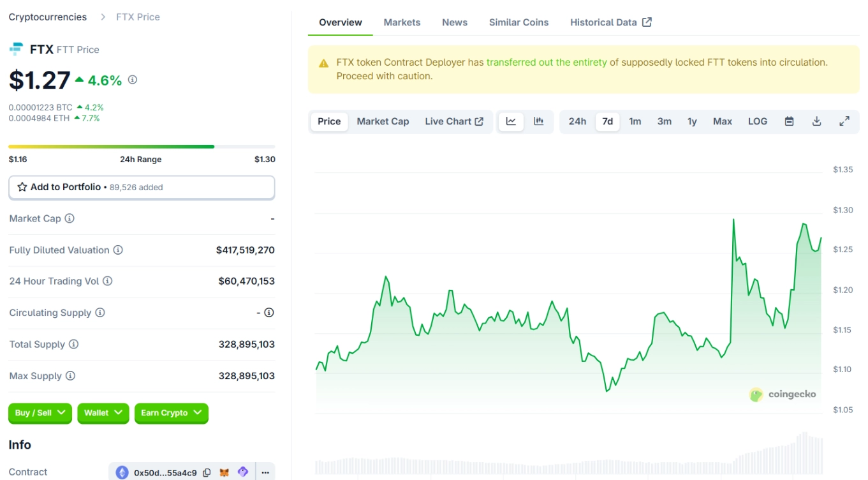Go to the Cryptocurrencies breadcrumb
This screenshot has height=480, width=868.
coord(47,17)
